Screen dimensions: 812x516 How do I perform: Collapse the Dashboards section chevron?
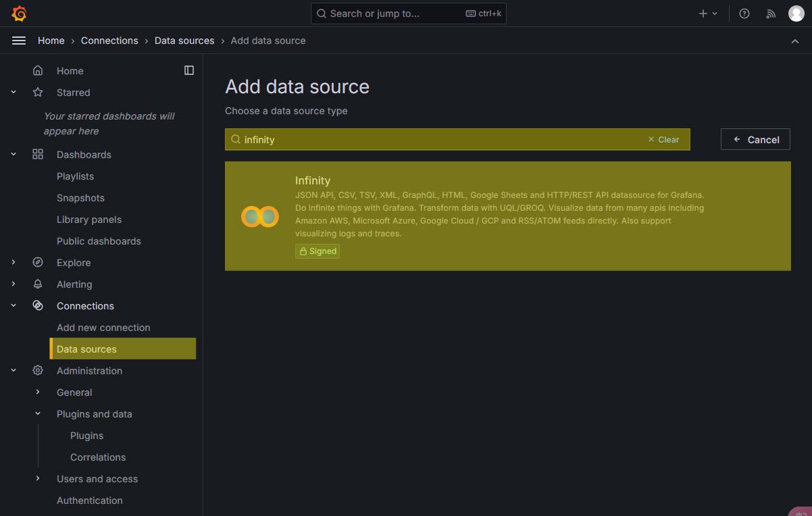coord(14,154)
